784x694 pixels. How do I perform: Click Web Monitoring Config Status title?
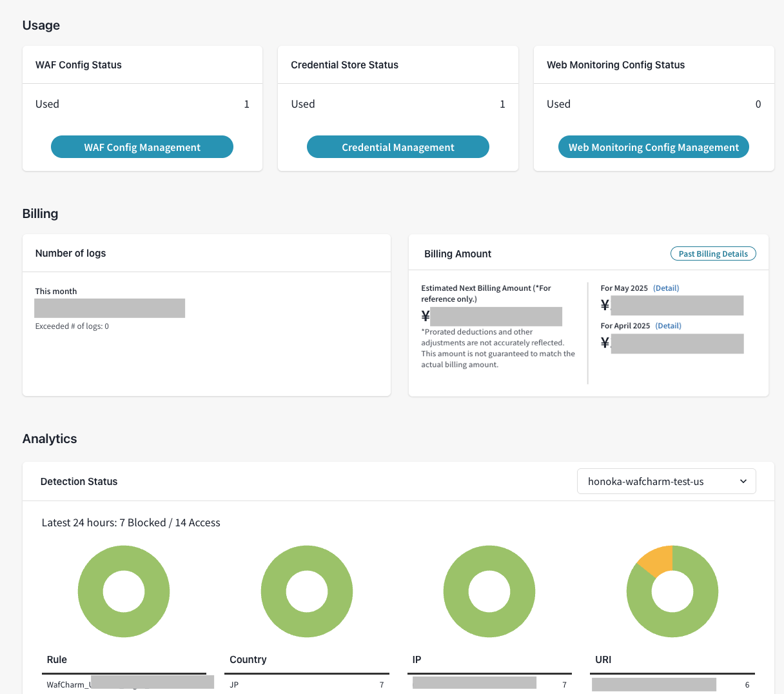coord(616,64)
